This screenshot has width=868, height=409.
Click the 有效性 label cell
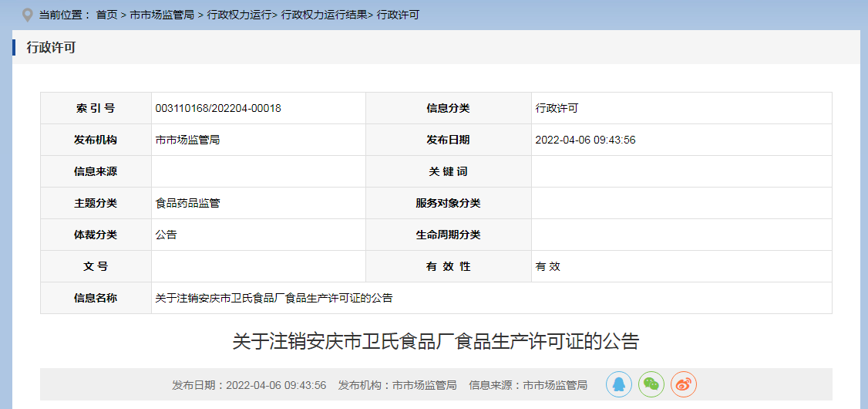point(449,266)
